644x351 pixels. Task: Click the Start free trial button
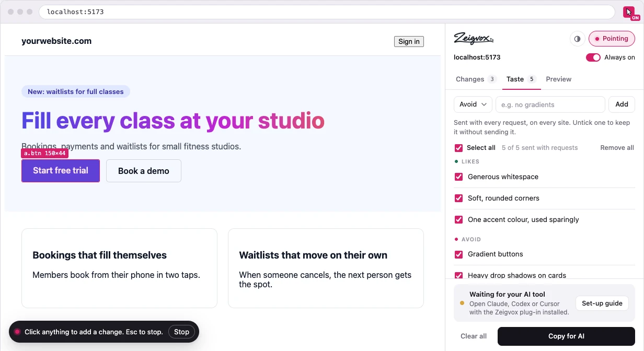tap(61, 171)
